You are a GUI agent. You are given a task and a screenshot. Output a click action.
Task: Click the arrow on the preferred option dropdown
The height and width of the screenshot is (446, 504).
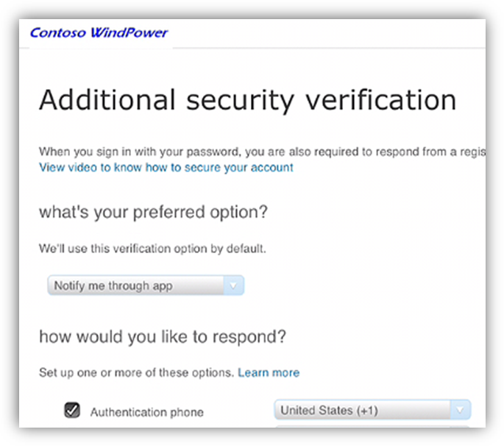(x=234, y=286)
